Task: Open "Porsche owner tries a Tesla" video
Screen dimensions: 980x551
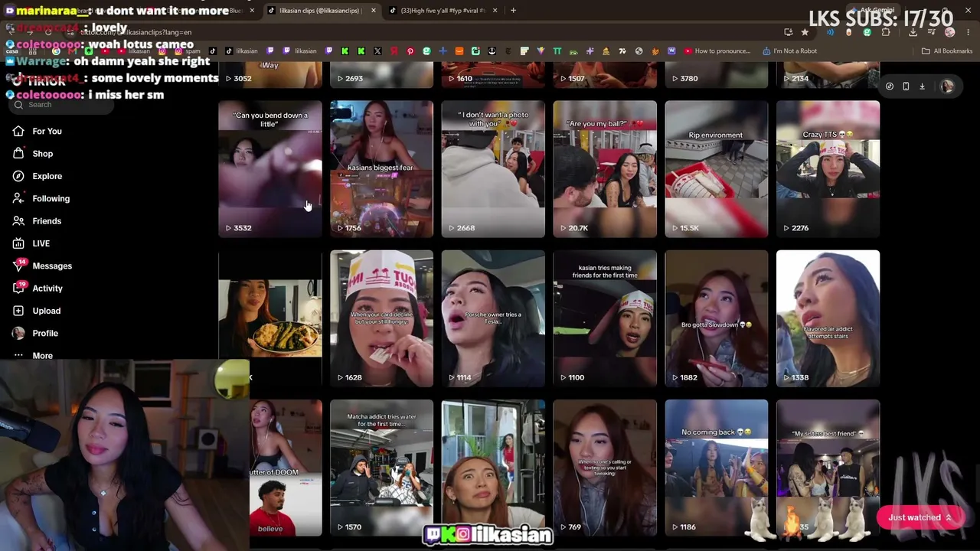Action: click(x=493, y=318)
